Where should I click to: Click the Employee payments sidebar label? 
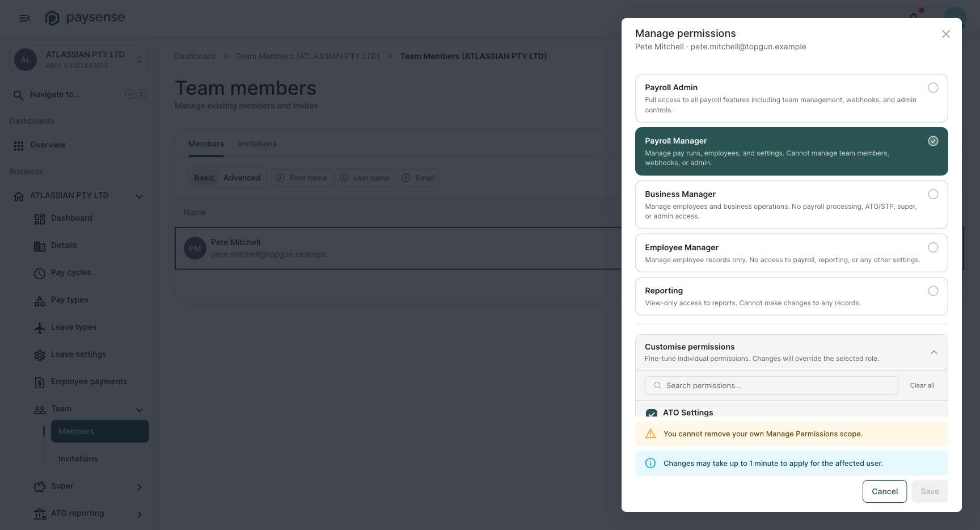tap(89, 381)
